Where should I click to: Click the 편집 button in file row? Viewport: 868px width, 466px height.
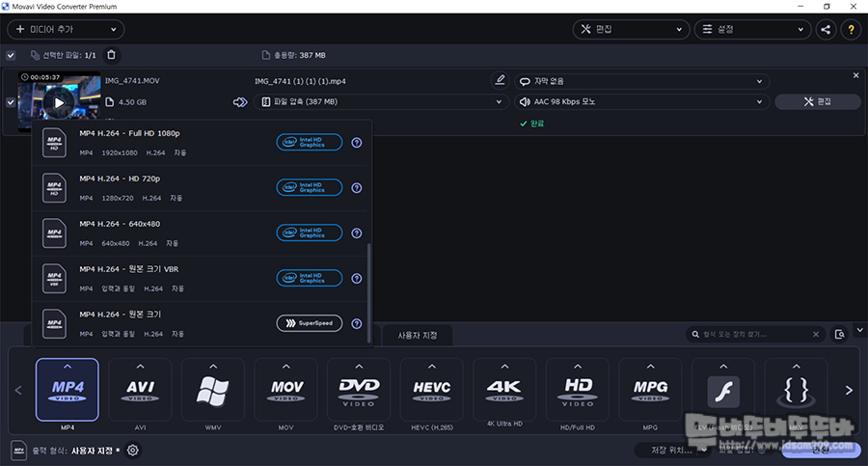[x=818, y=102]
